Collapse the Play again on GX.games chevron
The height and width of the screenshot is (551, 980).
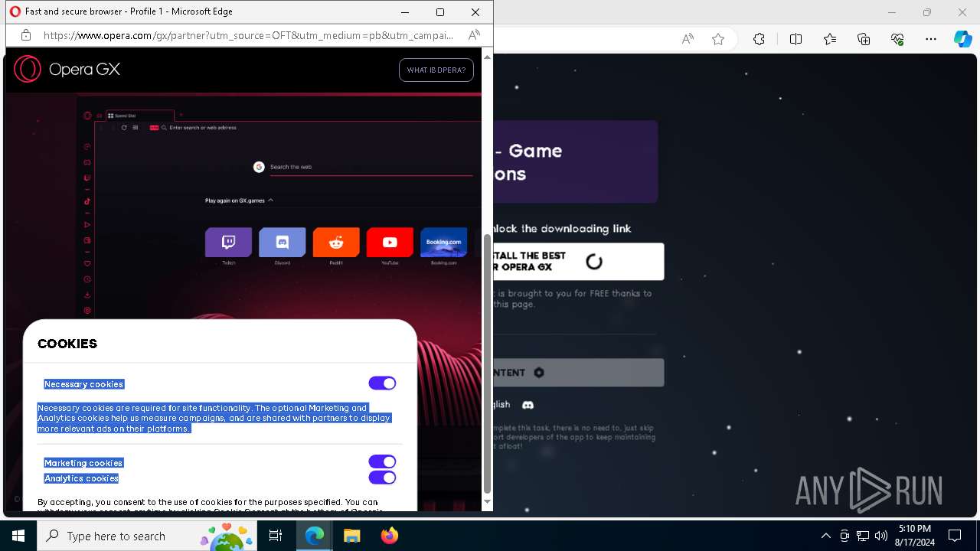(x=270, y=201)
